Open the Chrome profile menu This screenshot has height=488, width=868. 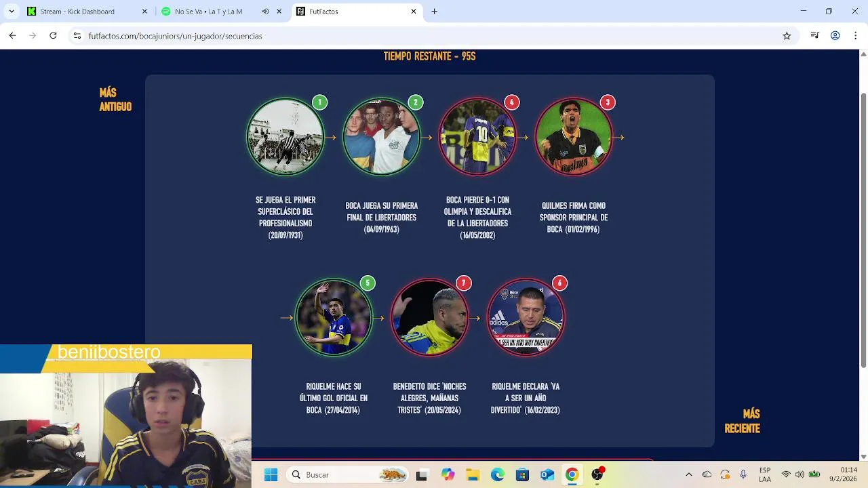coord(835,36)
